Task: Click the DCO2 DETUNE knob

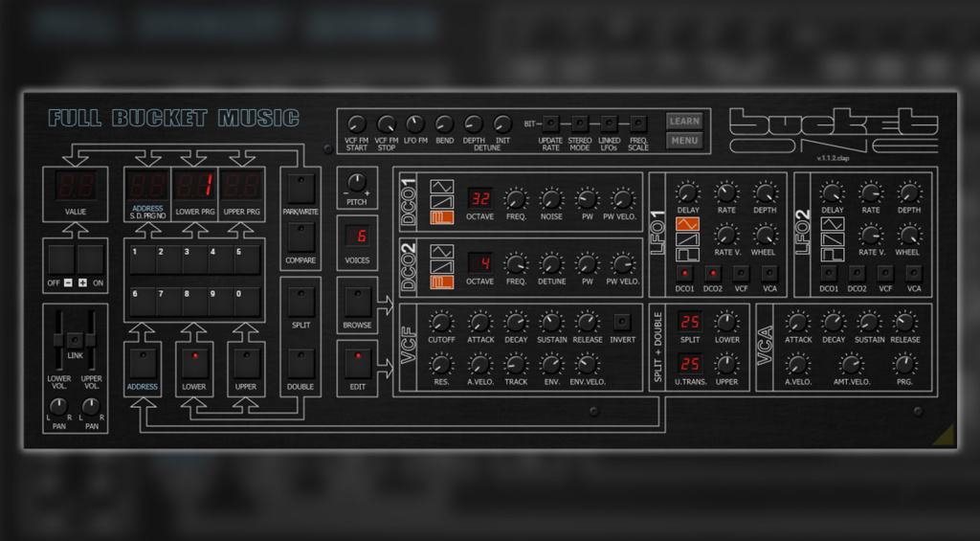Action: coord(551,264)
